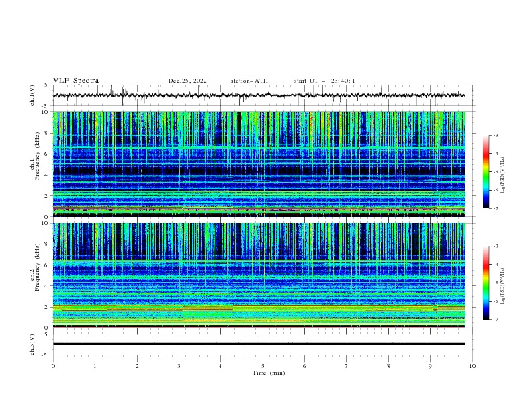Select the ch.2 "Frequency (kHz)" axis label
This screenshot has width=532, height=411.
click(38, 267)
